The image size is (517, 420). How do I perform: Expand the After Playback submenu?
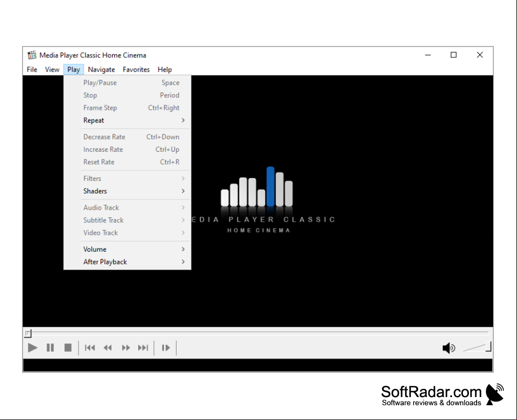click(127, 262)
